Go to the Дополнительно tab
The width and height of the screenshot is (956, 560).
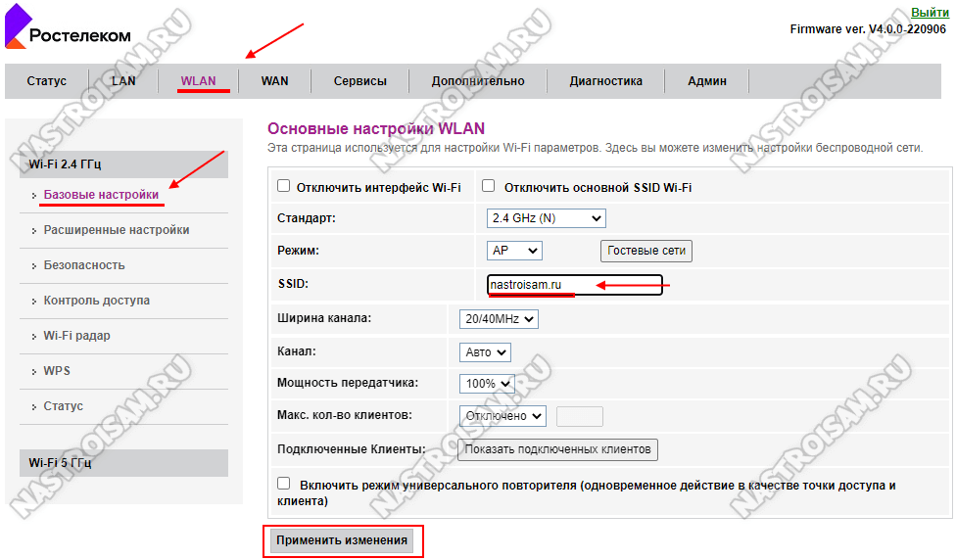pyautogui.click(x=478, y=81)
